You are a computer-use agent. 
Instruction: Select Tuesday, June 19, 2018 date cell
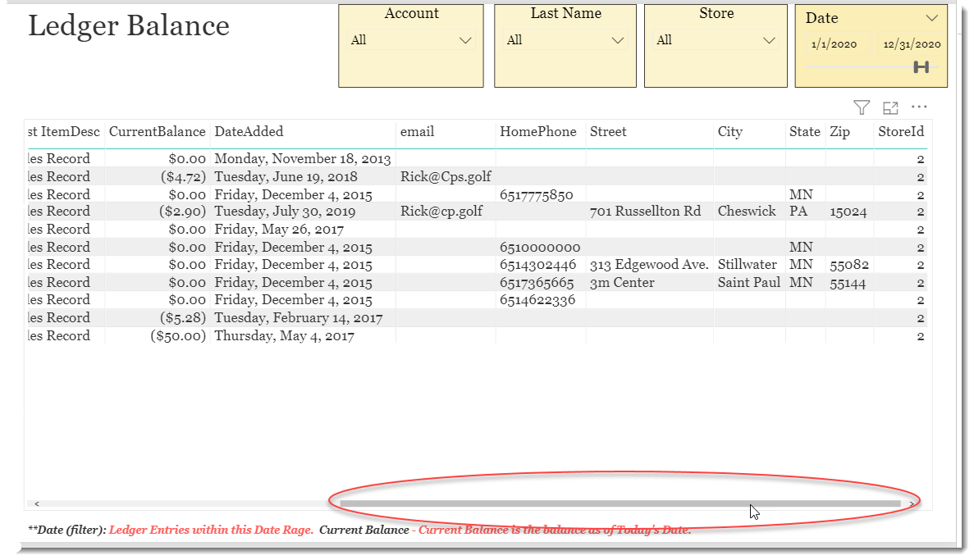286,177
